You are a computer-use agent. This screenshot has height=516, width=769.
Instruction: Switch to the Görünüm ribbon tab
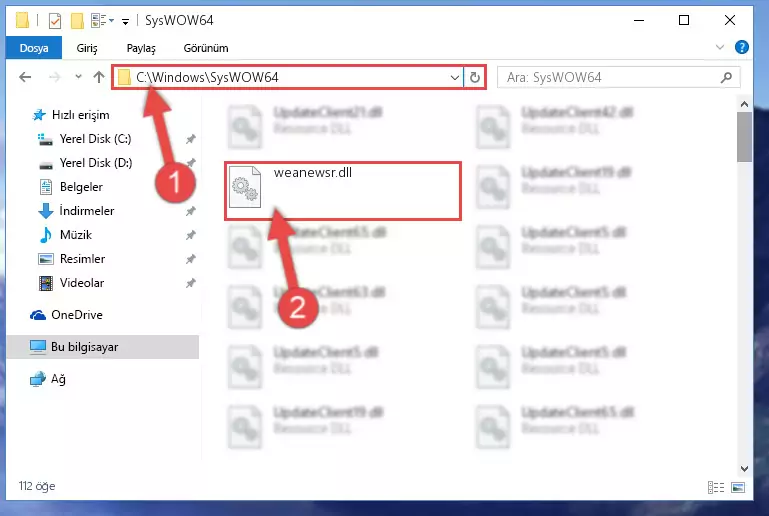click(x=205, y=48)
